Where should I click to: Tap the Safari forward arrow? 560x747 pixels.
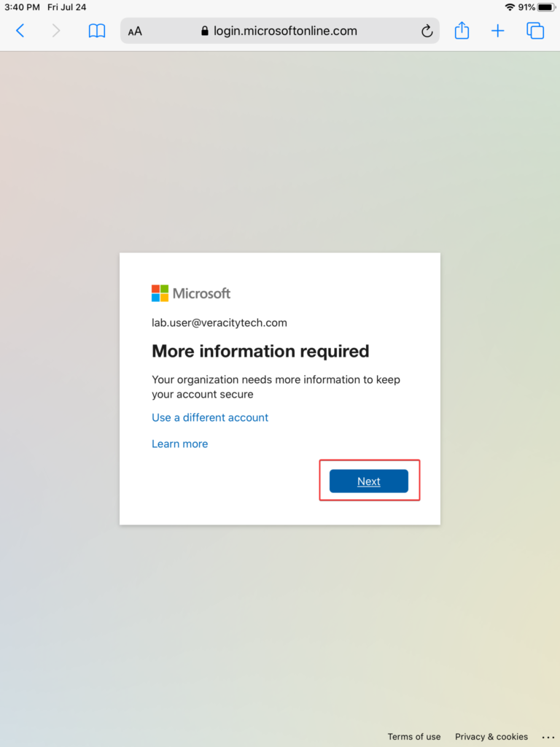[56, 31]
